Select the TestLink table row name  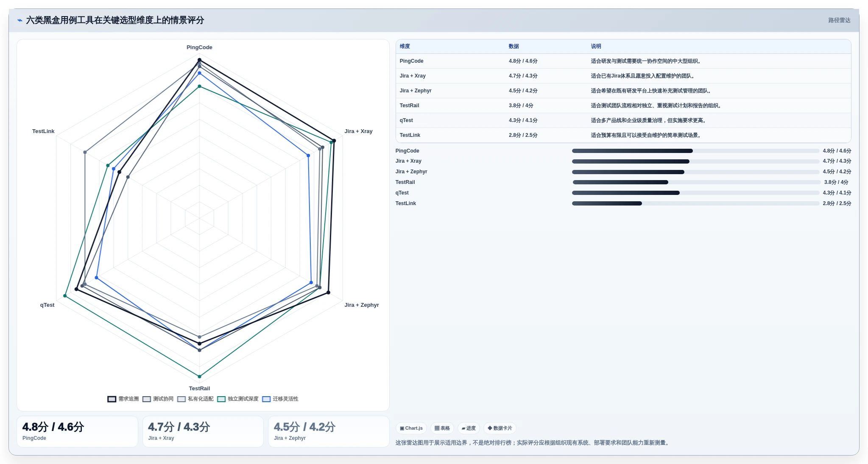(x=410, y=135)
